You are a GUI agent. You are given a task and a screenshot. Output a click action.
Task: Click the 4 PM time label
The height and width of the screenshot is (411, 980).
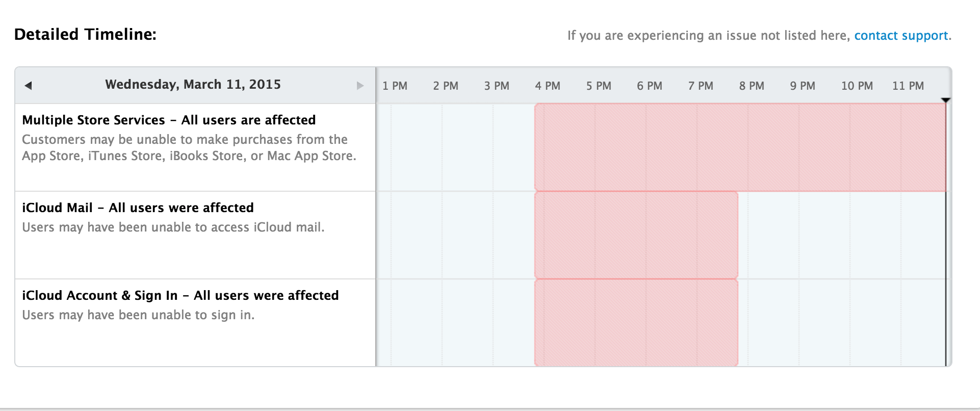click(548, 86)
